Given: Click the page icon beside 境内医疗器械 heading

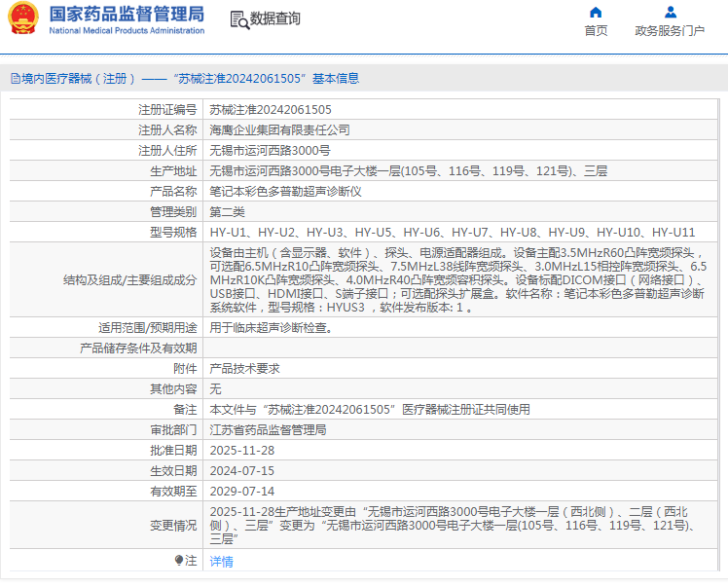Looking at the screenshot, I should pyautogui.click(x=16, y=79).
